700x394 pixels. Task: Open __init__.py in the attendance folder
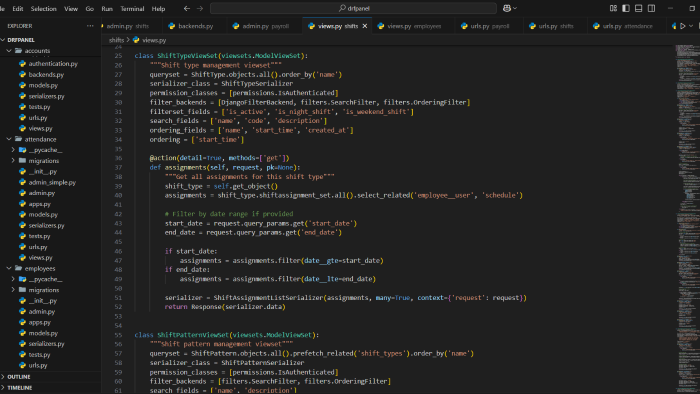(x=50, y=171)
